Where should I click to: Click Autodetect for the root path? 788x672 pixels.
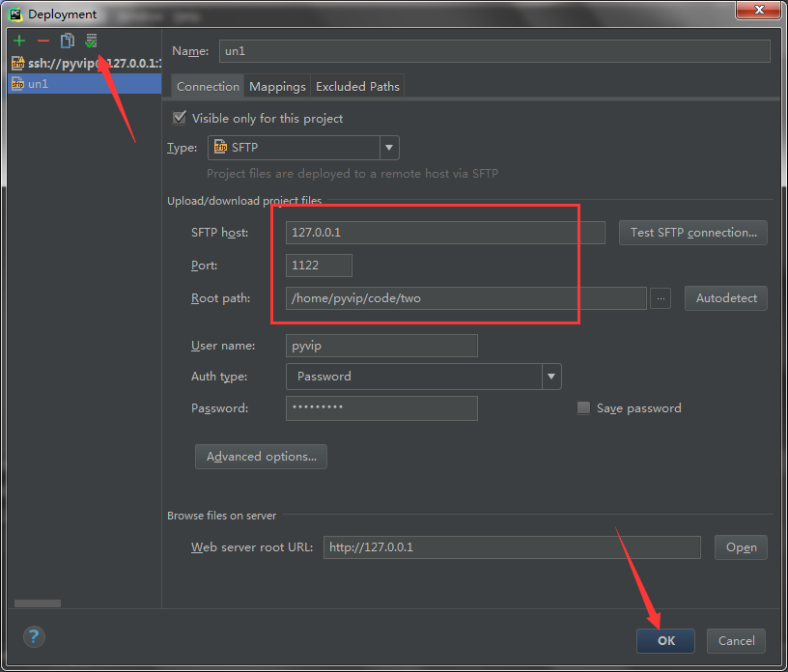(x=725, y=298)
